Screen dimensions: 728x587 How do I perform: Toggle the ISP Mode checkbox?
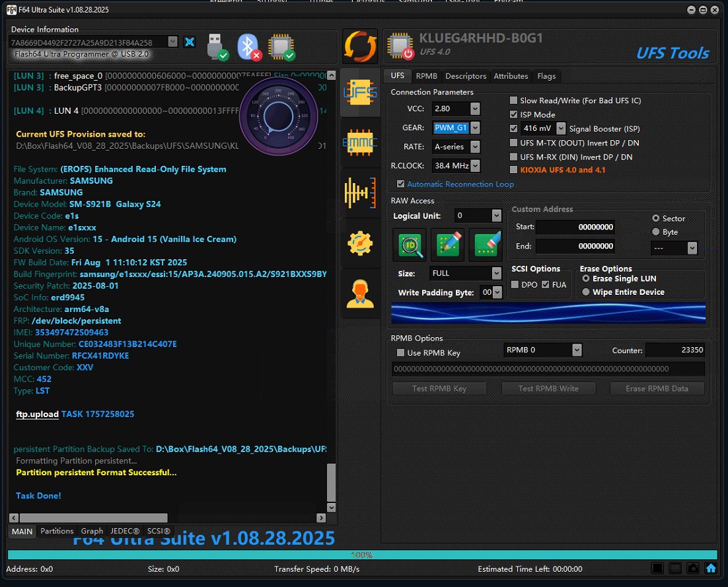tap(513, 114)
